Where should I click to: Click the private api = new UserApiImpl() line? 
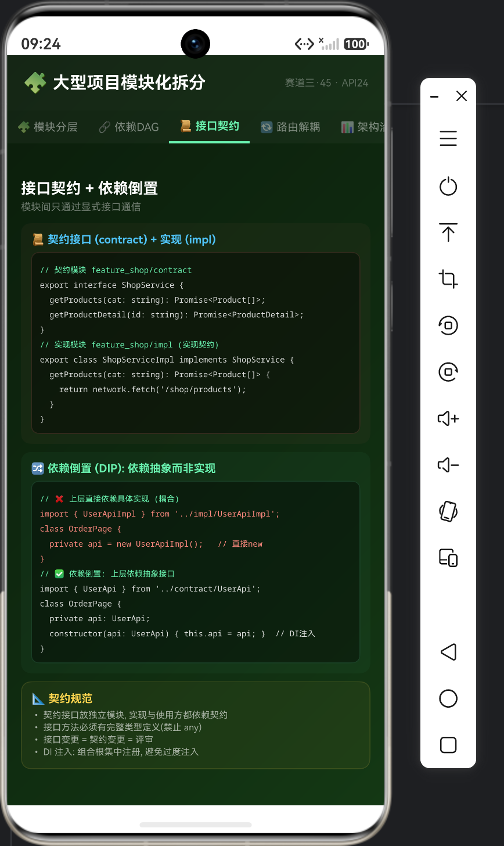point(156,544)
